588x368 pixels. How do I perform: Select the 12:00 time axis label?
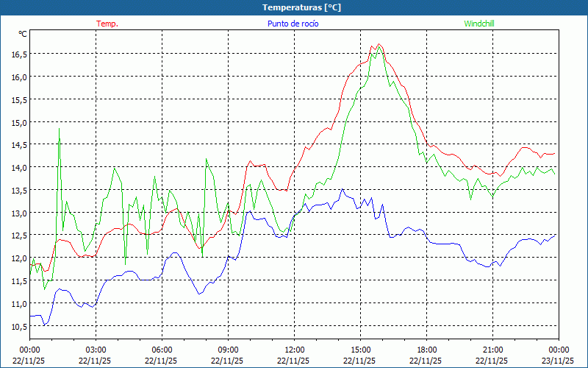tap(294, 350)
